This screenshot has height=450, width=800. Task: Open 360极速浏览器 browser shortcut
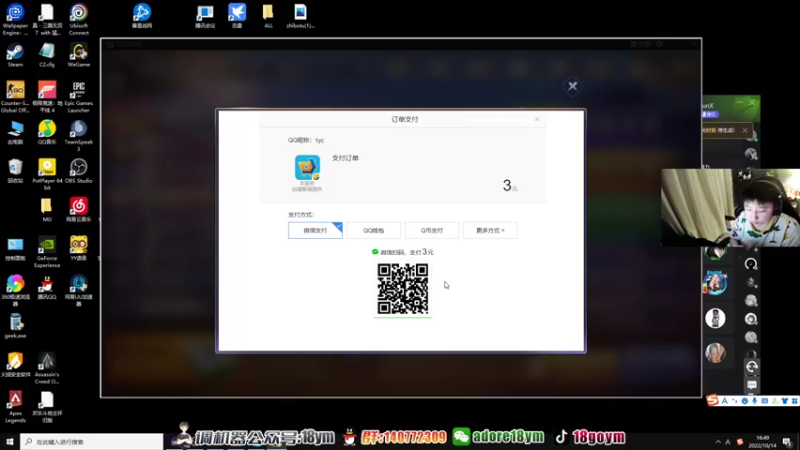(15, 291)
